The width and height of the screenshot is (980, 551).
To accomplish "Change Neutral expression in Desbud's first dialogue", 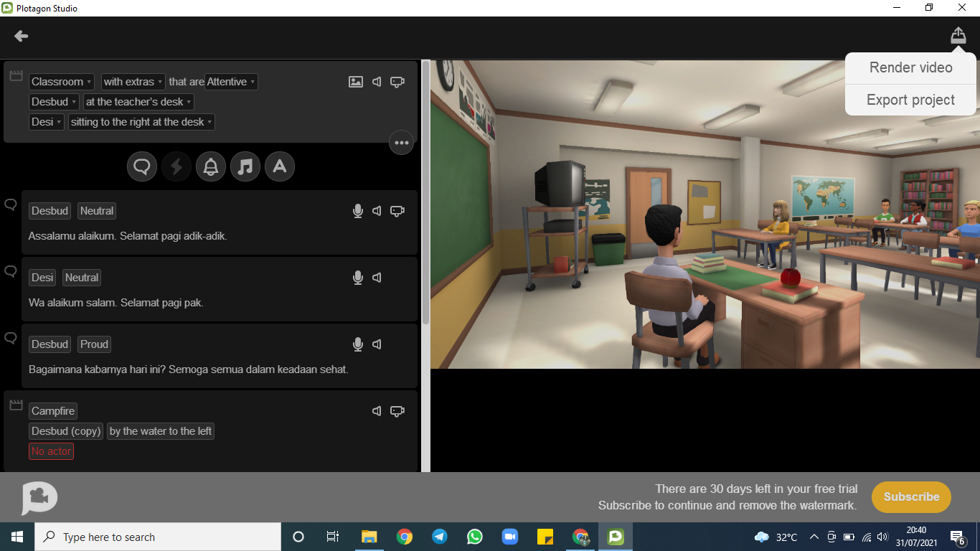I will 97,211.
